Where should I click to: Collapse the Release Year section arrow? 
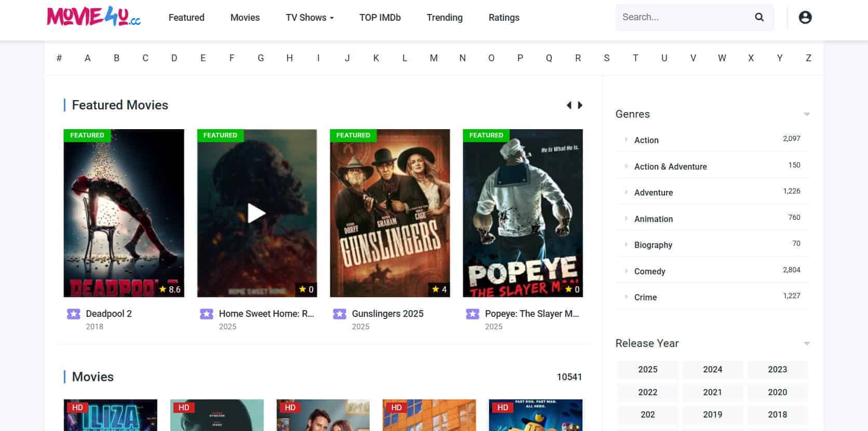tap(806, 343)
